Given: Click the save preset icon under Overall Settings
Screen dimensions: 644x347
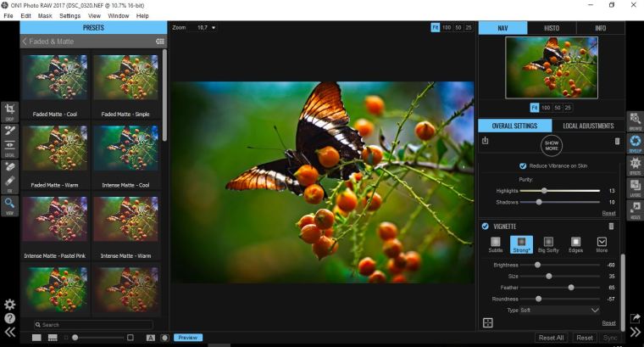Looking at the screenshot, I should 485,141.
